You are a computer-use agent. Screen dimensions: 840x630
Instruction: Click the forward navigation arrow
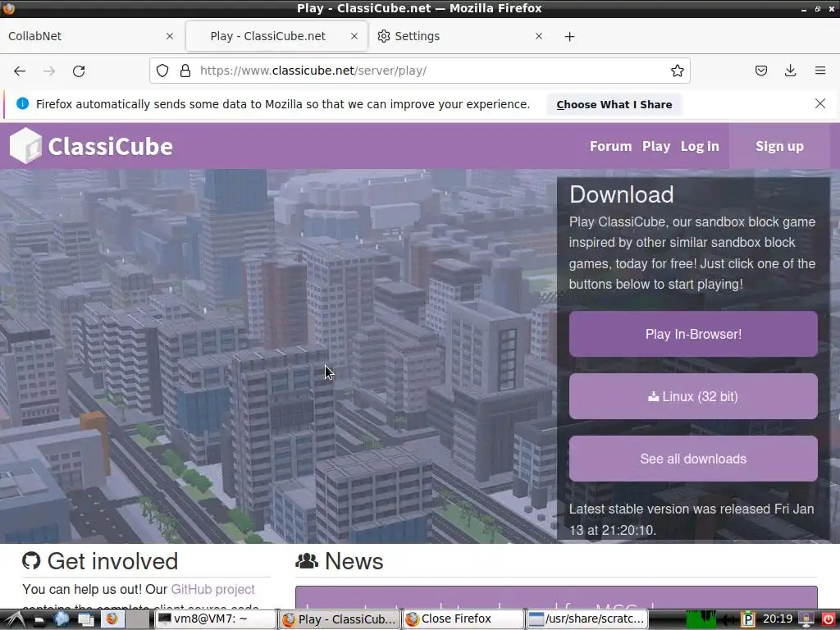49,71
